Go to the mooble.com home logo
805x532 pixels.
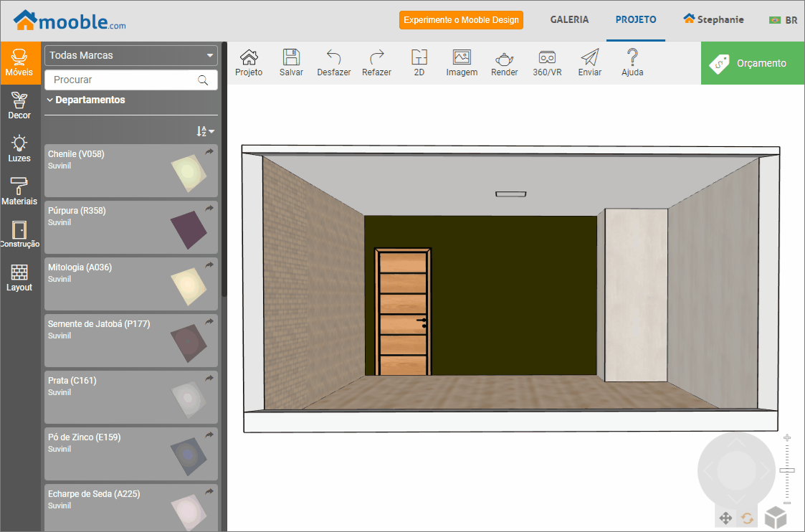tap(70, 21)
